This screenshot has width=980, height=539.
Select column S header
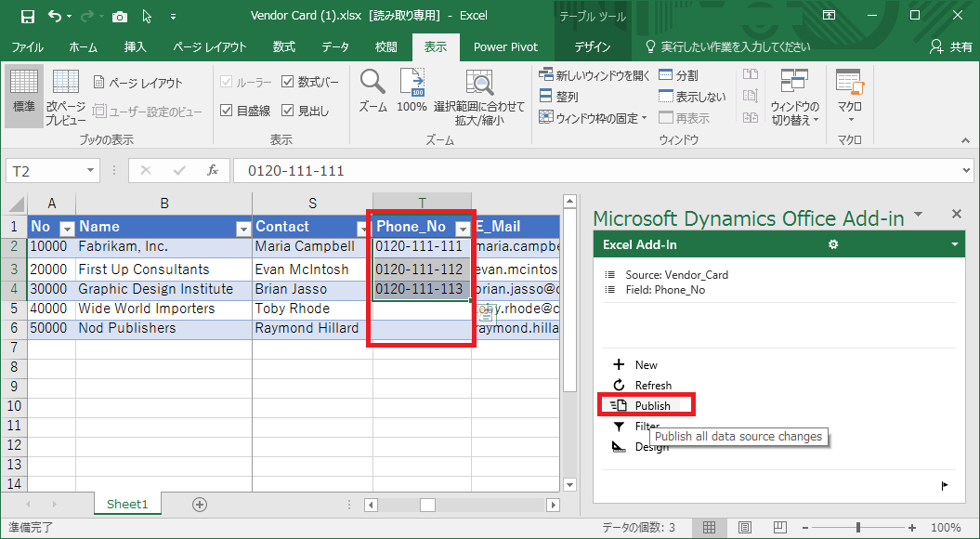point(312,204)
